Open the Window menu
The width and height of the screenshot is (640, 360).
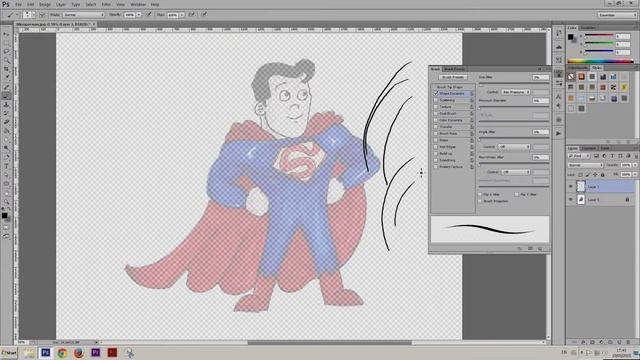[138, 4]
